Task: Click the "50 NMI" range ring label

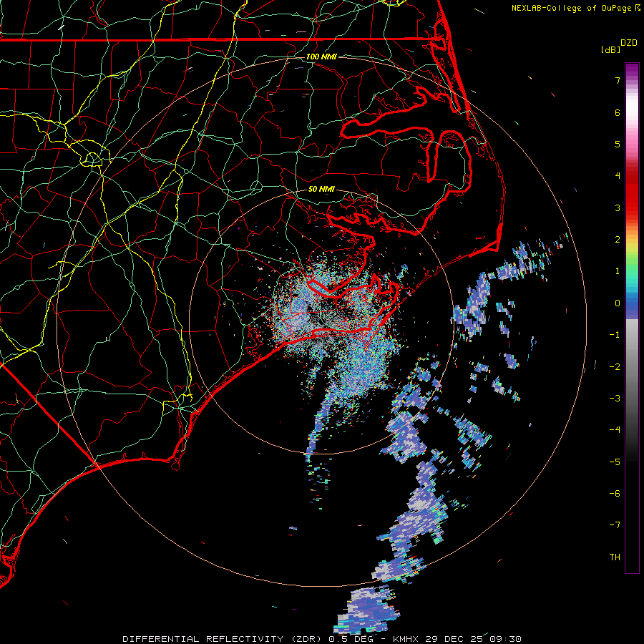Action: [x=321, y=190]
